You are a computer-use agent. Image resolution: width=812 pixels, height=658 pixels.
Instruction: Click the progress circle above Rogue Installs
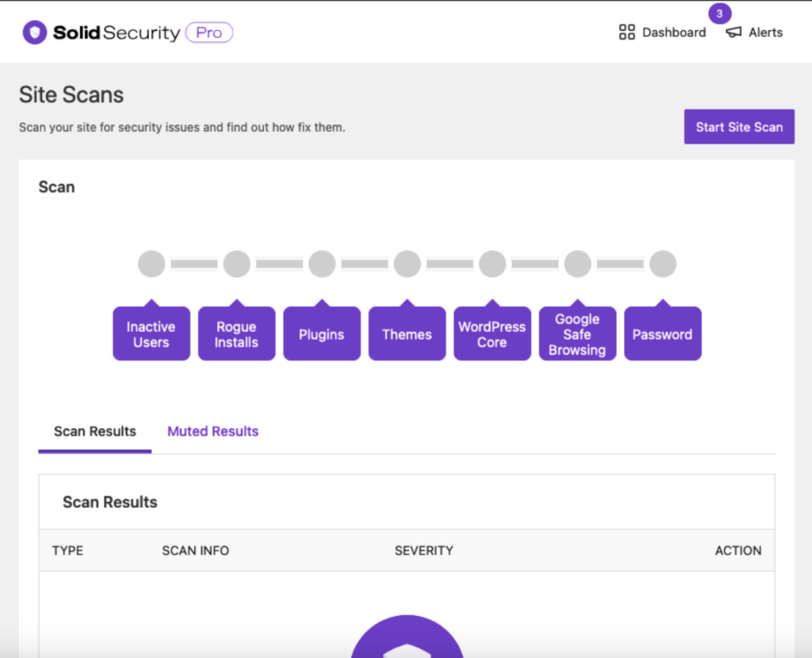tap(236, 264)
